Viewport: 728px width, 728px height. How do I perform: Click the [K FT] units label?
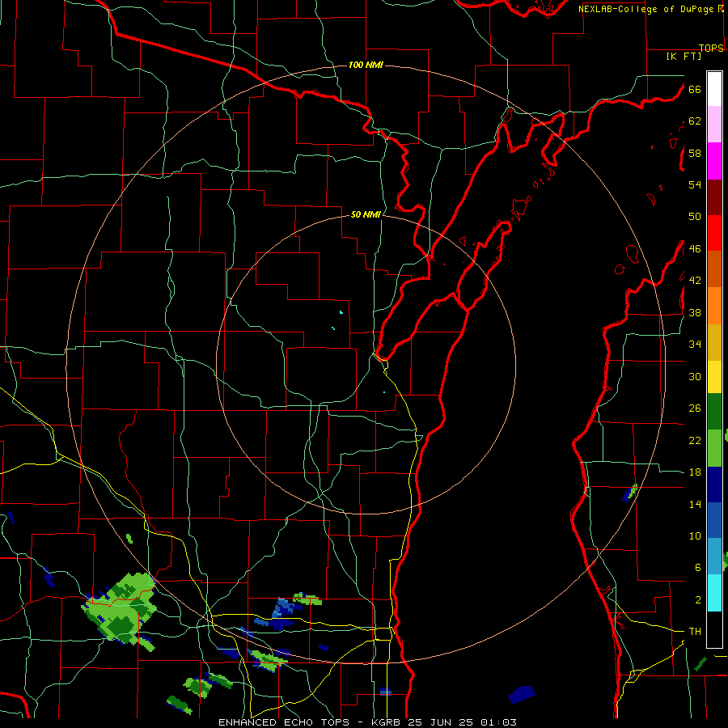(684, 56)
